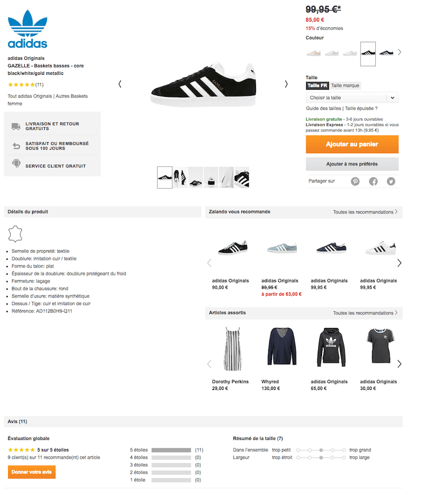Click the adidas logo
Screen dimensions: 448x491
click(27, 29)
